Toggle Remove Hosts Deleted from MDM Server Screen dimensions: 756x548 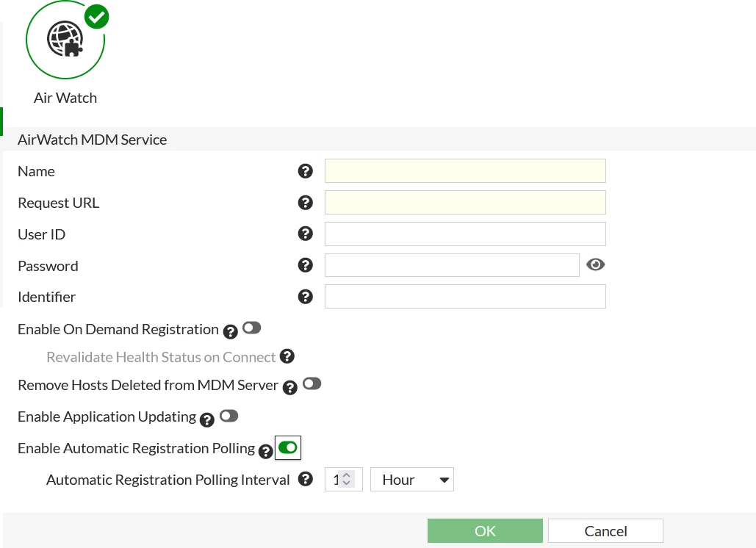point(312,384)
